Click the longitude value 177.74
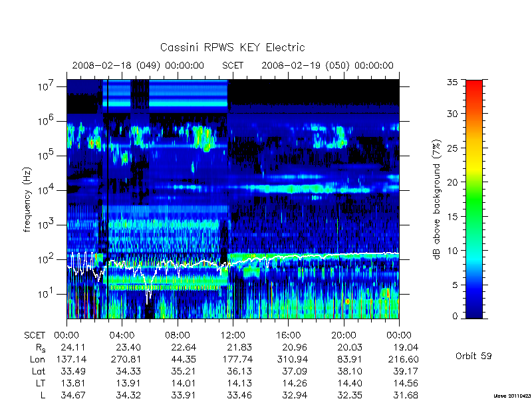The image size is (532, 399). 237,359
